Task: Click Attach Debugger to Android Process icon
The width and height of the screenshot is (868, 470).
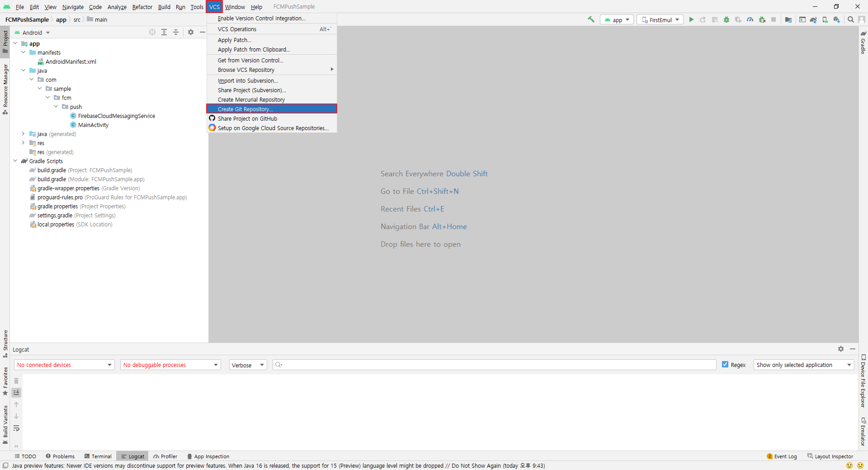Action: [x=762, y=19]
